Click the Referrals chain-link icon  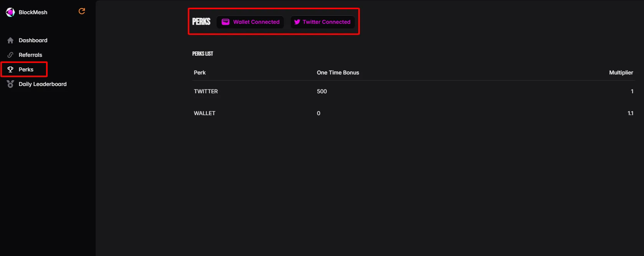point(10,55)
